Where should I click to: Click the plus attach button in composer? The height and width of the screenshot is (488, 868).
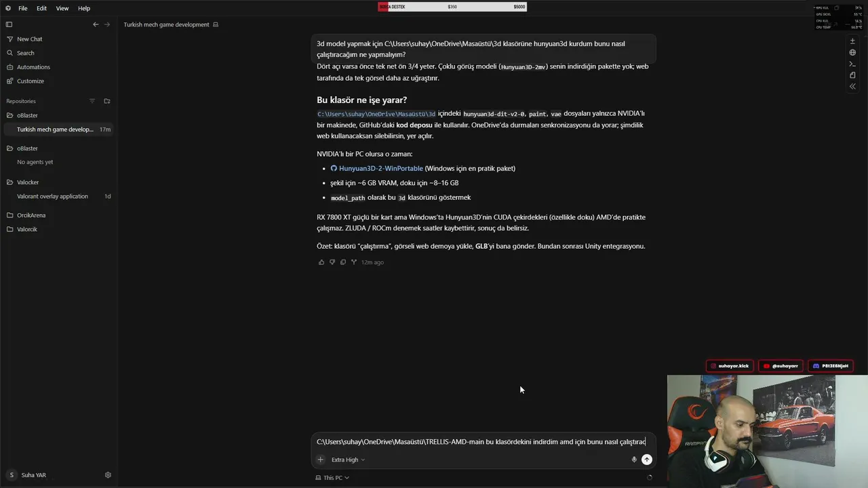pyautogui.click(x=321, y=460)
